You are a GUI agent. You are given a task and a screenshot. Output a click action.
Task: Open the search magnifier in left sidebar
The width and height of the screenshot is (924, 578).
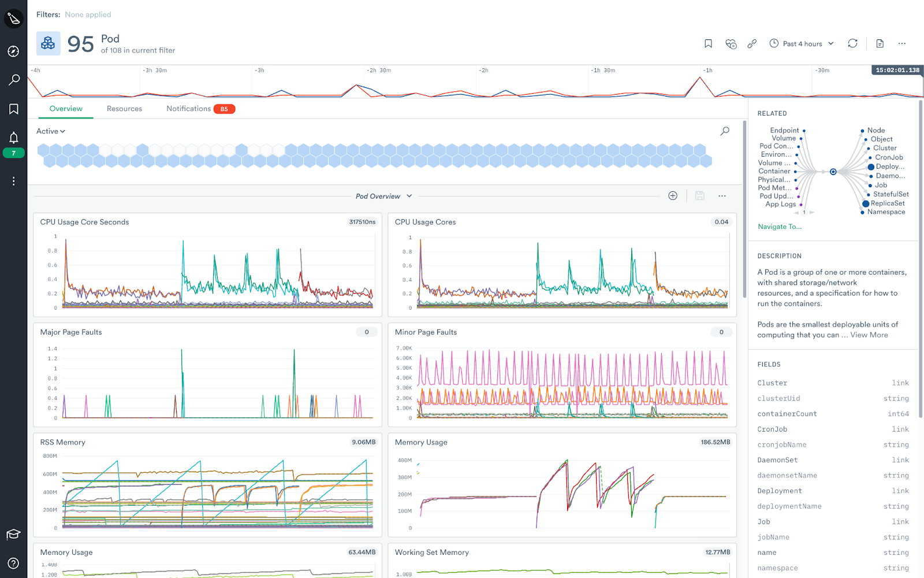point(14,80)
